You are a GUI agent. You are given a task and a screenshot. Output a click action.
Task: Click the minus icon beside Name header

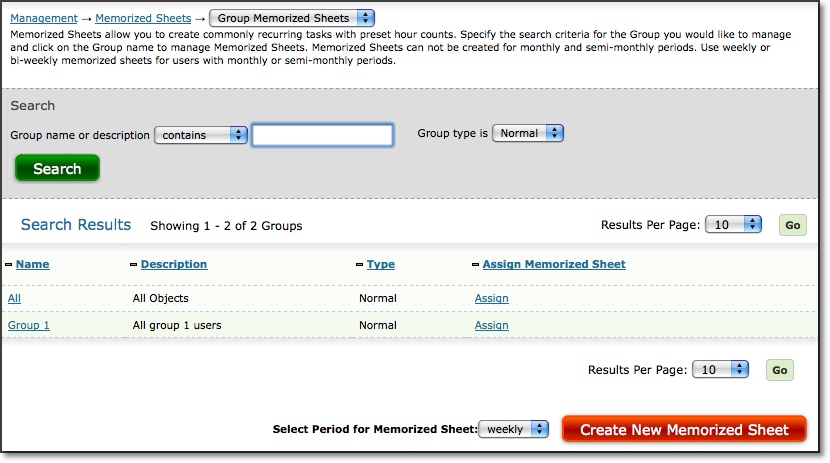point(8,265)
